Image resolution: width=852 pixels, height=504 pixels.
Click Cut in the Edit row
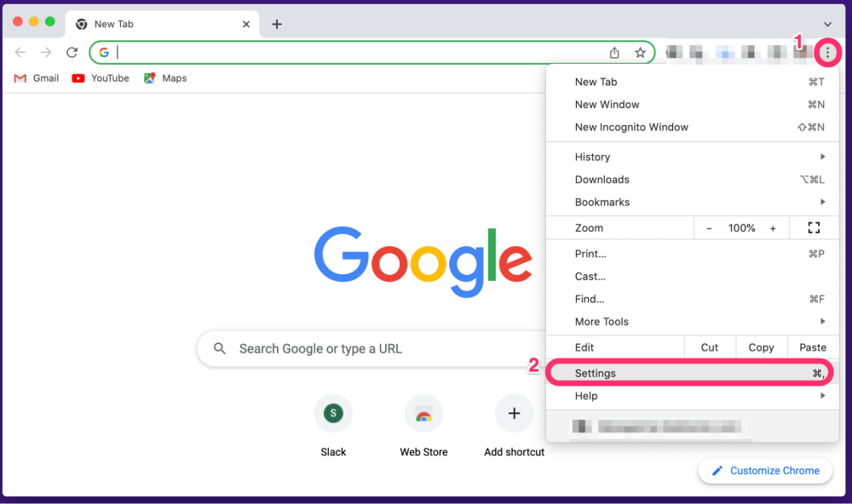coord(710,347)
